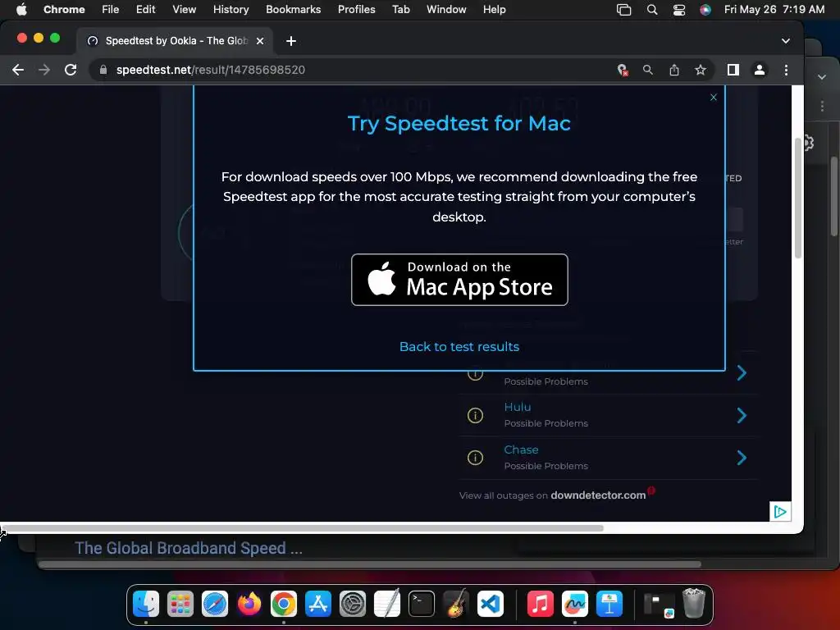The height and width of the screenshot is (630, 840).
Task: Click the Hulu outage link
Action: (518, 407)
